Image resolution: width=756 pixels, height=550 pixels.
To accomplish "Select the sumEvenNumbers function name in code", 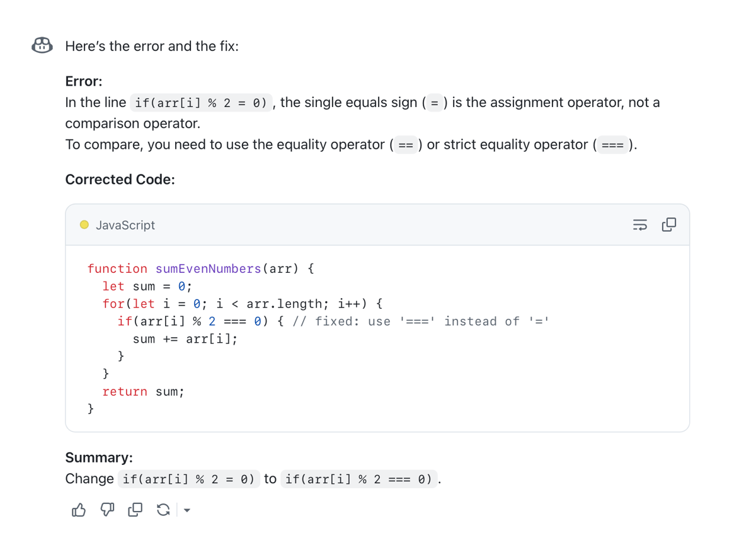I will pyautogui.click(x=208, y=268).
